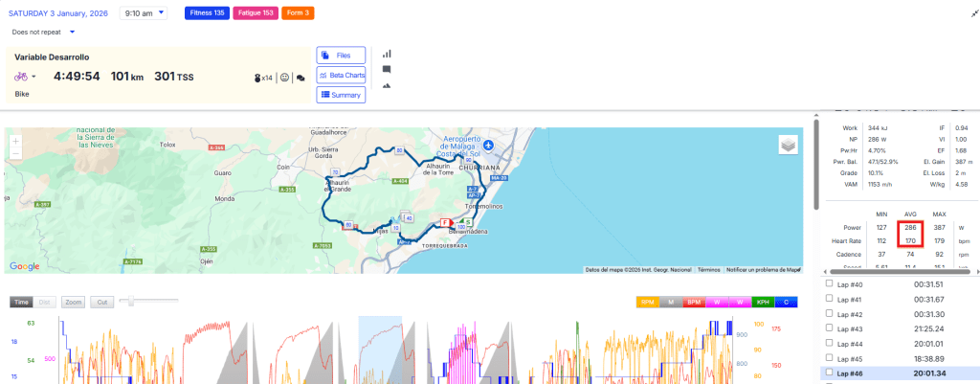The image size is (980, 384).
Task: Click the bar chart analysis icon
Action: [387, 55]
